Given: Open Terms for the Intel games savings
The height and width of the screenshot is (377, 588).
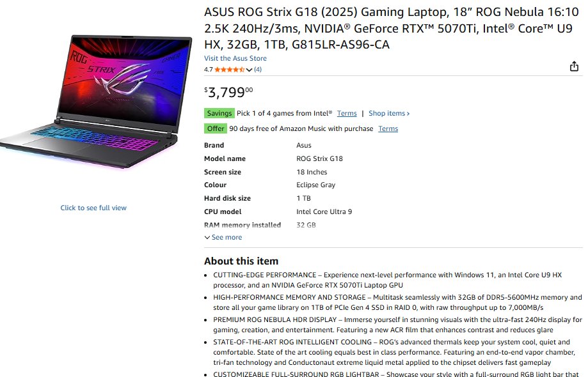Looking at the screenshot, I should pyautogui.click(x=347, y=113).
